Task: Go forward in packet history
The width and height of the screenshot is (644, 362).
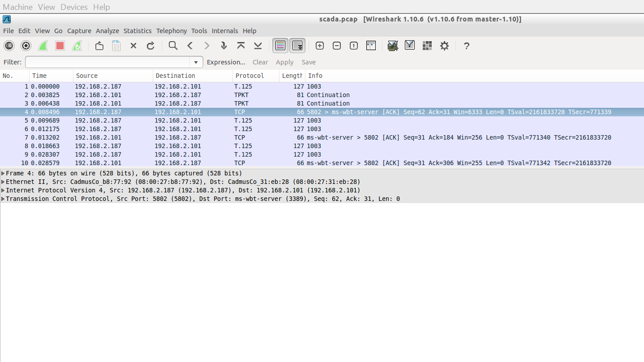Action: pos(207,46)
